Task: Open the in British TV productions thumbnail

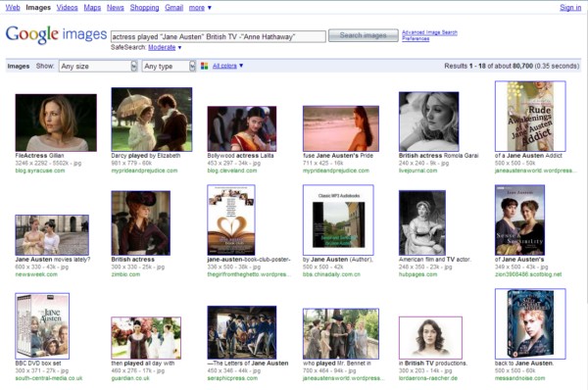Action: pos(430,338)
